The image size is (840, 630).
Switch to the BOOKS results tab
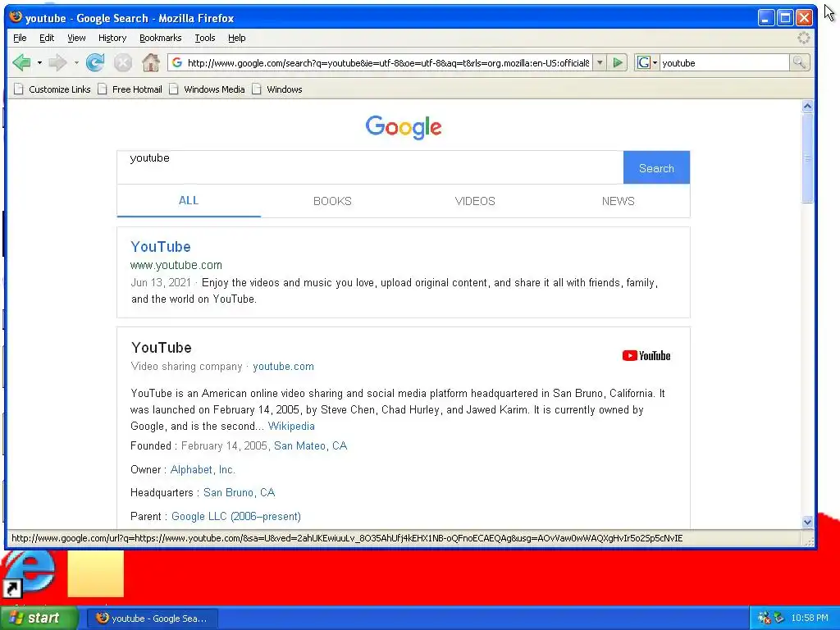[332, 201]
